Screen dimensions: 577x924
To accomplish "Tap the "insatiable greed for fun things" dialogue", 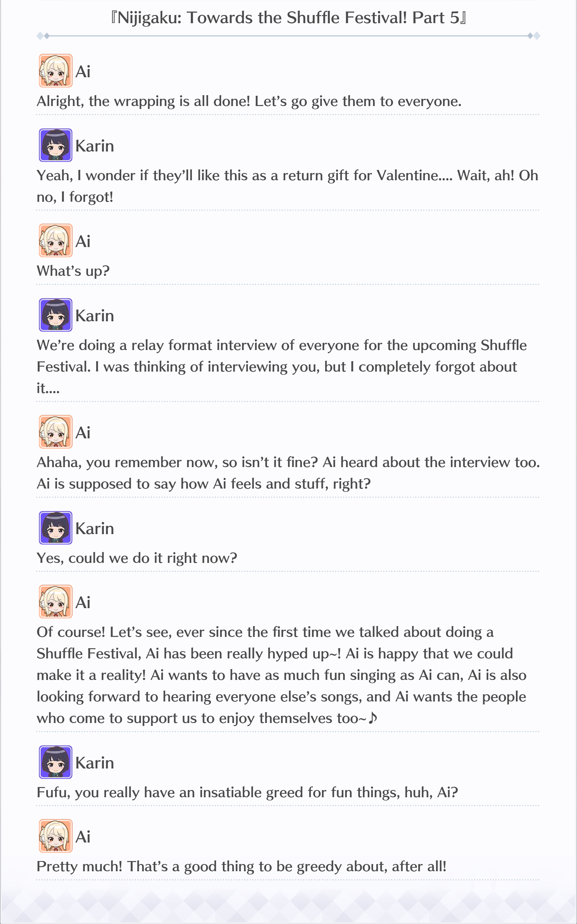I will 247,793.
